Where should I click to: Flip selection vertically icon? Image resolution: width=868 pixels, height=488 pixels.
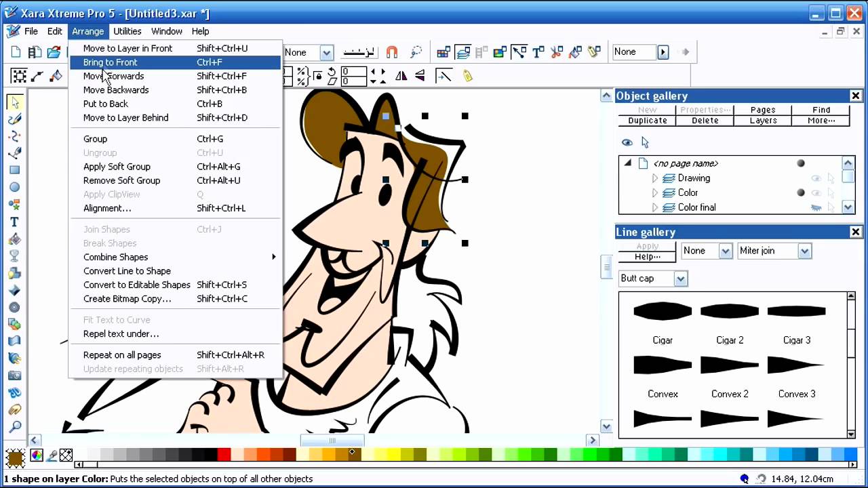[420, 76]
